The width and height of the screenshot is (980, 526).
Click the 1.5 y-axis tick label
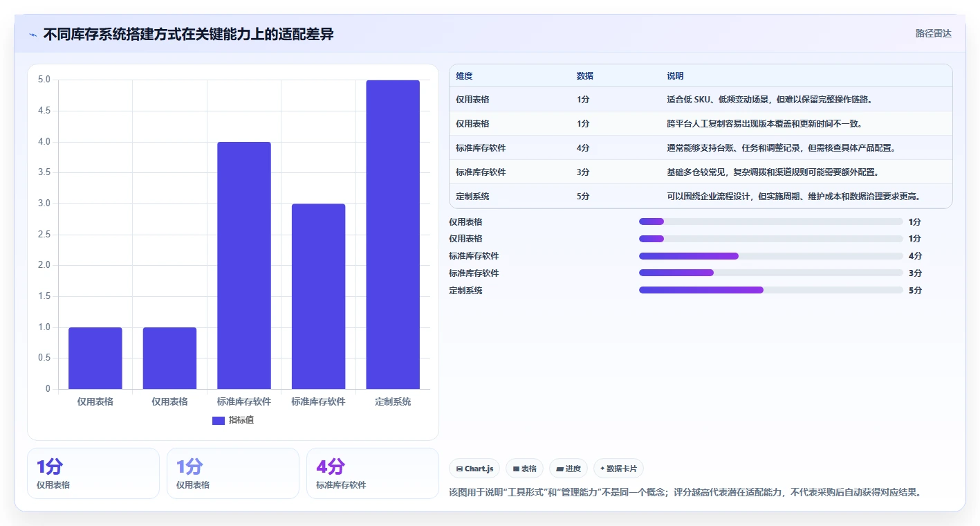(x=44, y=296)
